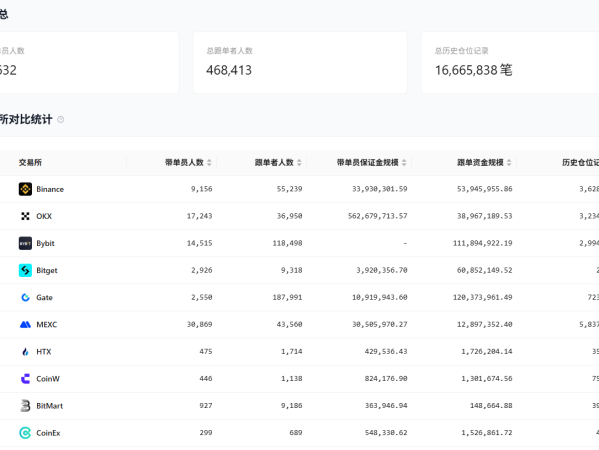Click Binance follow funds 53,945,955.86

485,189
